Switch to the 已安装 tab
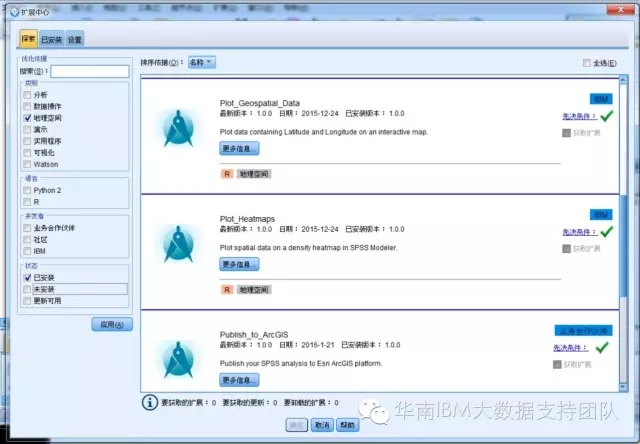 tap(51, 40)
